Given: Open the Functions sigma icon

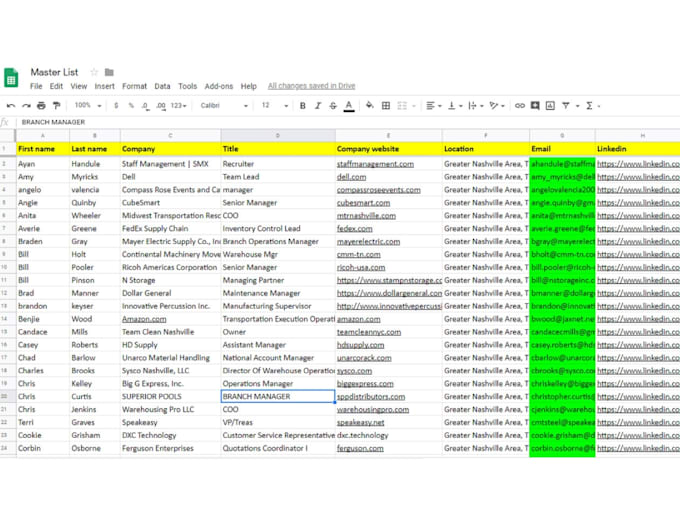Looking at the screenshot, I should pos(589,105).
